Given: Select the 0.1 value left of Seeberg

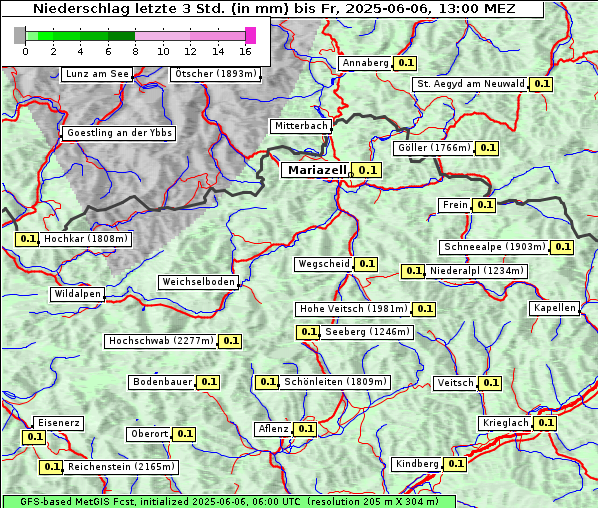Looking at the screenshot, I should pyautogui.click(x=308, y=332).
